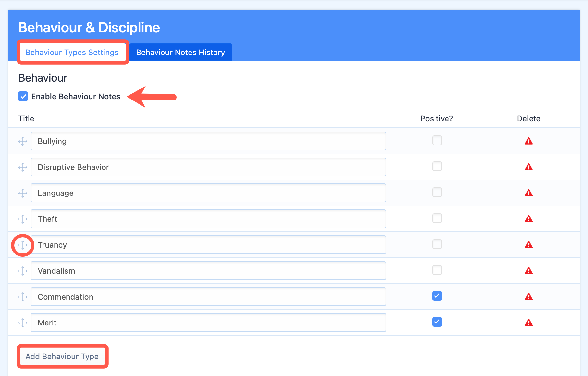Delete the Disruptive Behavior type
Screen dimensions: 588x376
click(529, 167)
